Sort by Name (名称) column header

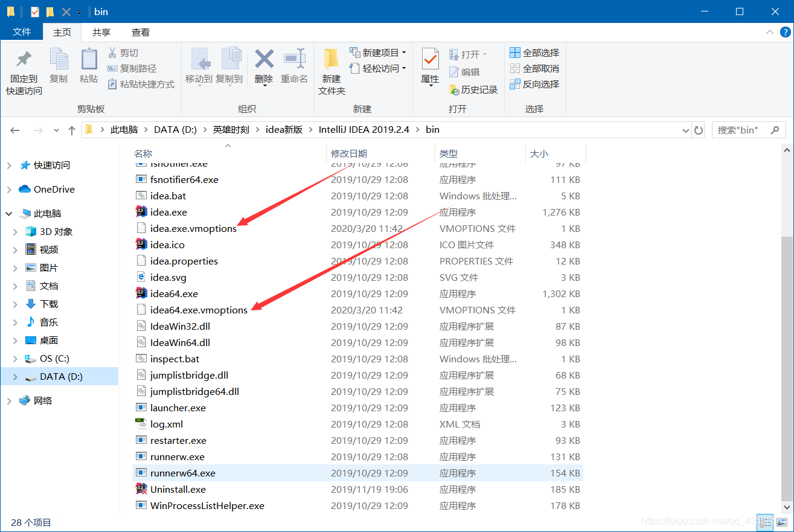coord(229,153)
